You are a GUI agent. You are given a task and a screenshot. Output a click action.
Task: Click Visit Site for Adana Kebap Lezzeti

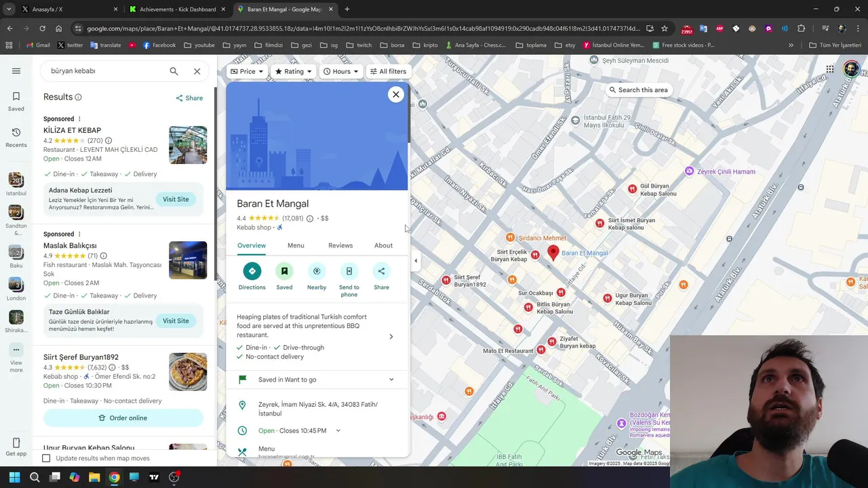click(176, 199)
